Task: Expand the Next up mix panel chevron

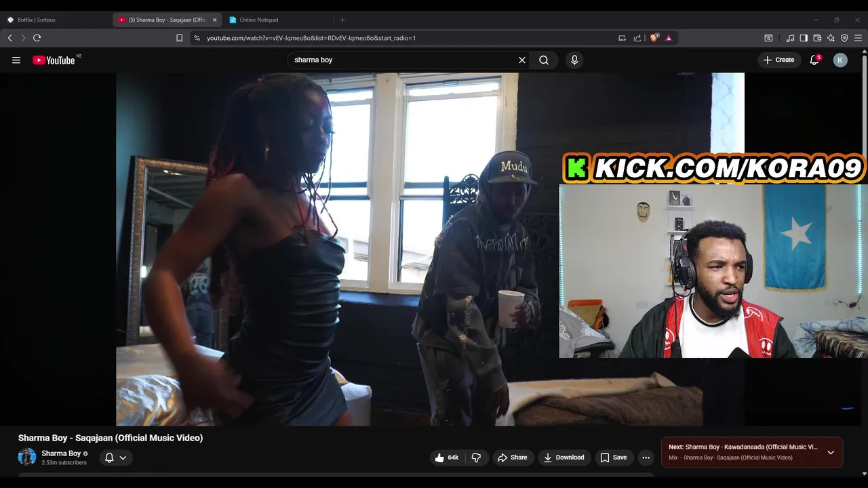Action: tap(831, 452)
